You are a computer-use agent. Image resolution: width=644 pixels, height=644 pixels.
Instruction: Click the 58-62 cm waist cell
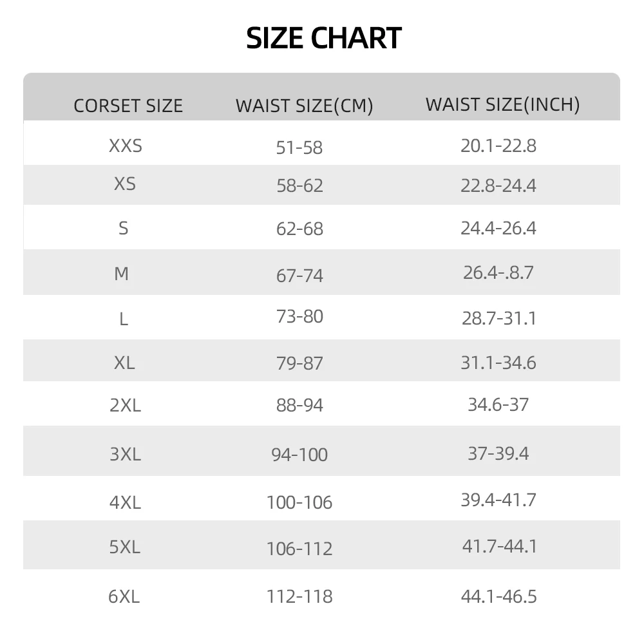point(299,186)
